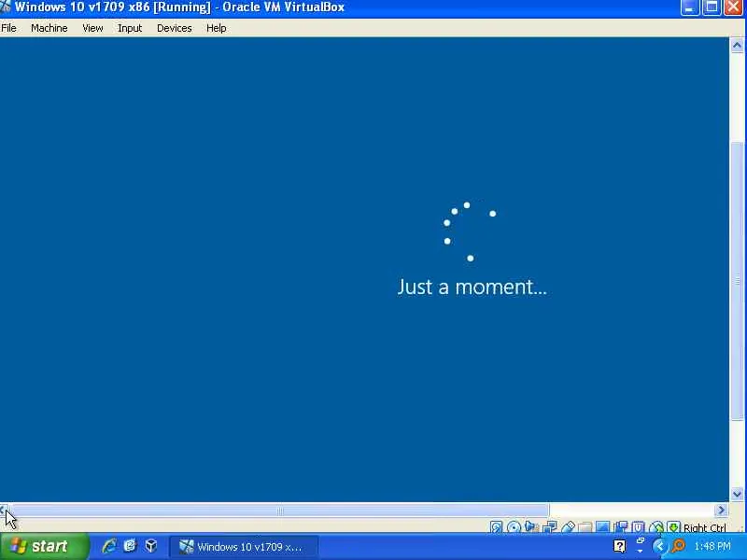The width and height of the screenshot is (747, 560).
Task: Select Windows 10 v1709 taskbar button
Action: (244, 547)
